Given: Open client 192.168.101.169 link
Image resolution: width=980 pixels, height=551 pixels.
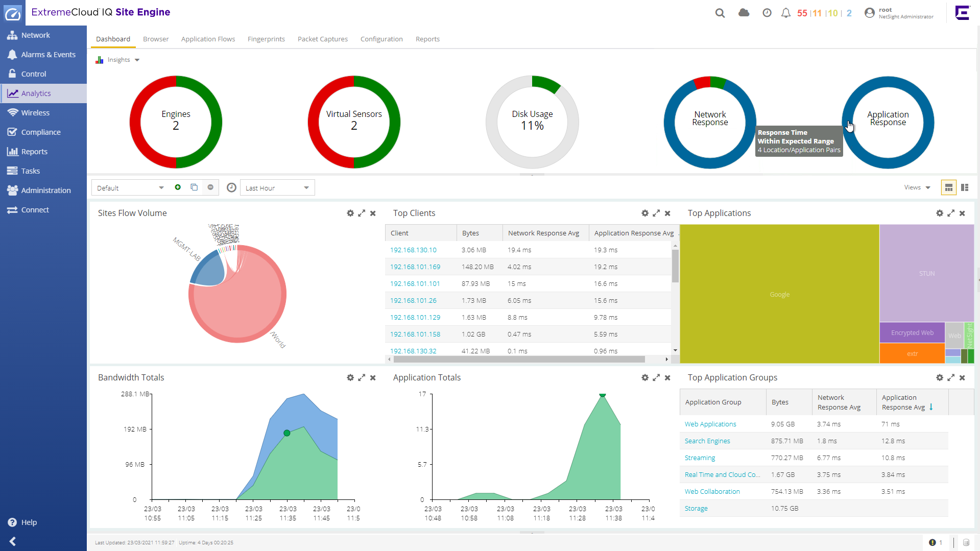Looking at the screenshot, I should click(x=415, y=267).
